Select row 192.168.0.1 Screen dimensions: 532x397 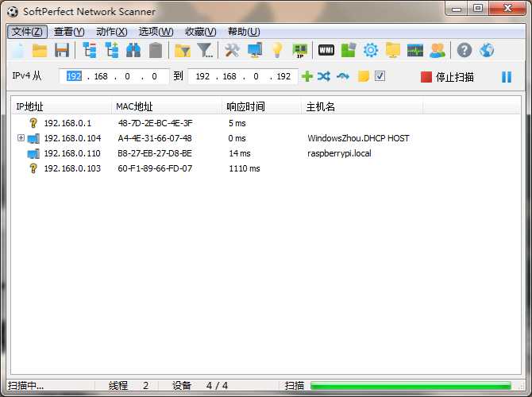pyautogui.click(x=266, y=123)
